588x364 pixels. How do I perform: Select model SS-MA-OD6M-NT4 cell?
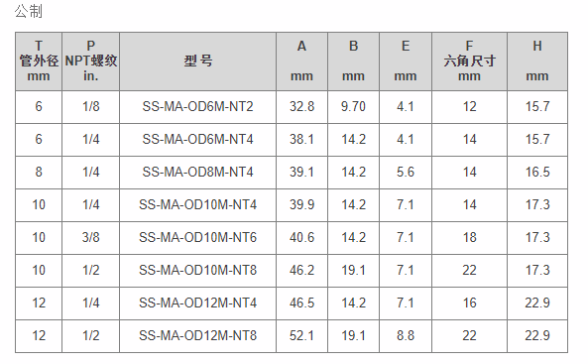pyautogui.click(x=197, y=139)
